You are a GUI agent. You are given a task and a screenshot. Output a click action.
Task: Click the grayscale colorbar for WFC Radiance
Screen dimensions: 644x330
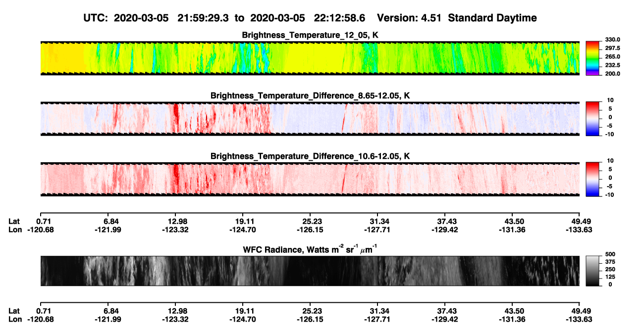pos(593,270)
